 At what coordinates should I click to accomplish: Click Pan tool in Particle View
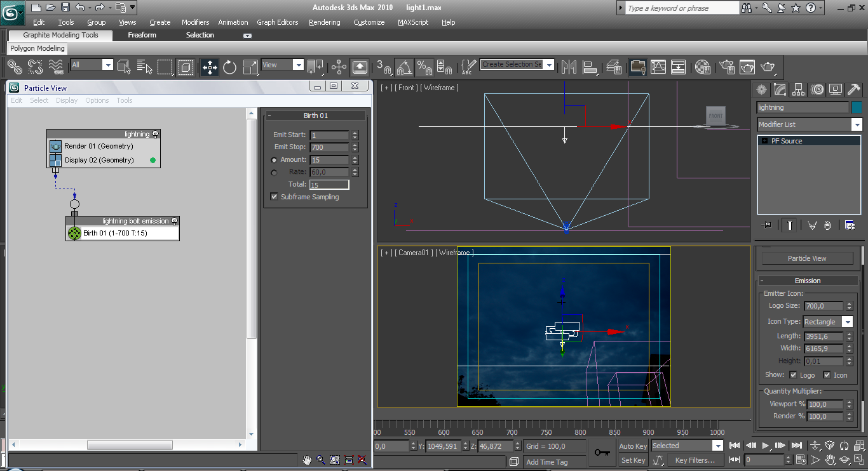click(307, 460)
